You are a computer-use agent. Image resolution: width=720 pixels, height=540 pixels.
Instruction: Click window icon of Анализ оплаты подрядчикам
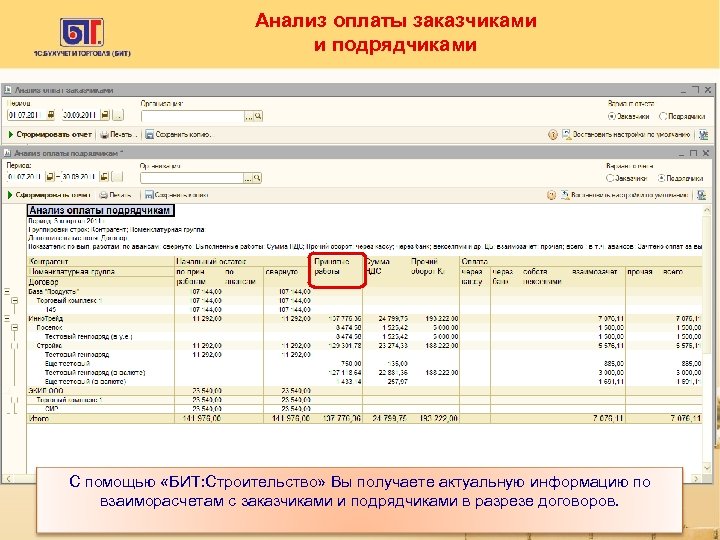[7, 153]
